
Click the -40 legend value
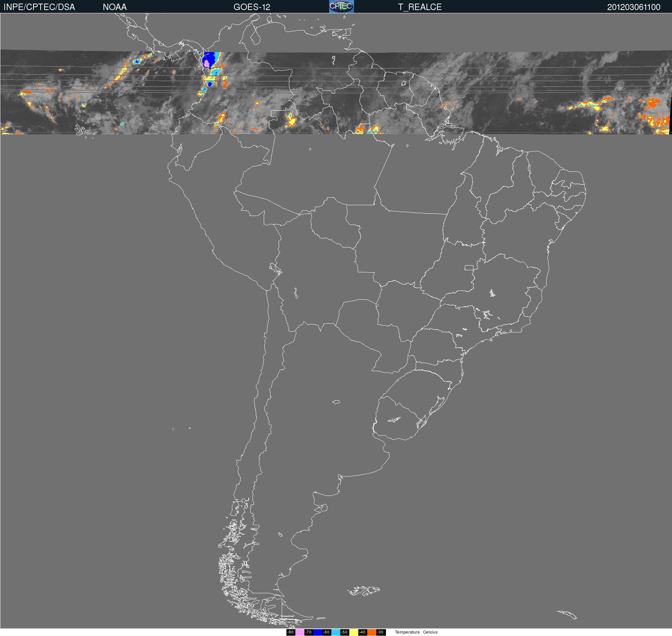pyautogui.click(x=362, y=632)
